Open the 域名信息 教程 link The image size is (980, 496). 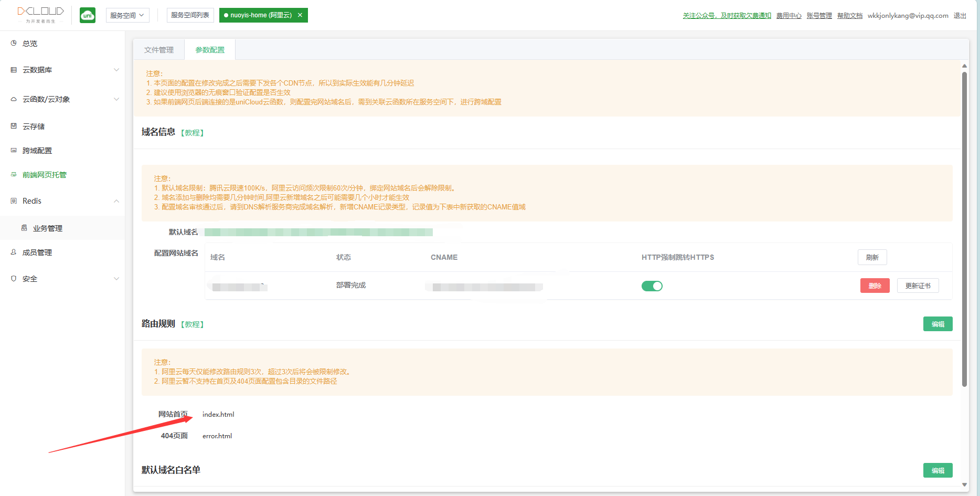tap(193, 133)
